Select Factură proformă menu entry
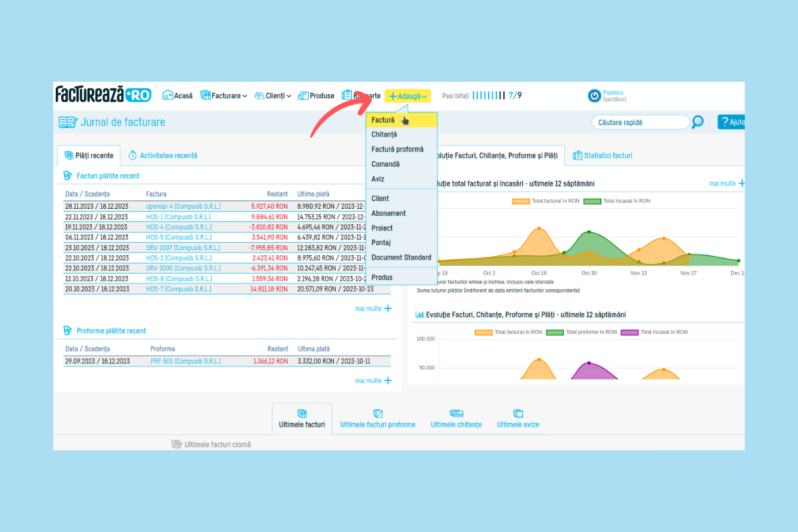 click(397, 149)
